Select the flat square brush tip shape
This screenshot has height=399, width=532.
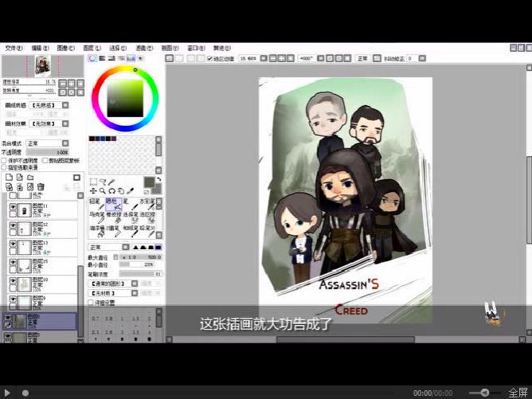click(158, 247)
